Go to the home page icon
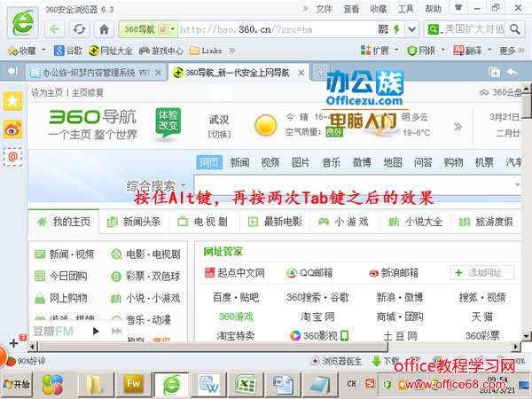The height and width of the screenshot is (399, 532). (x=104, y=29)
